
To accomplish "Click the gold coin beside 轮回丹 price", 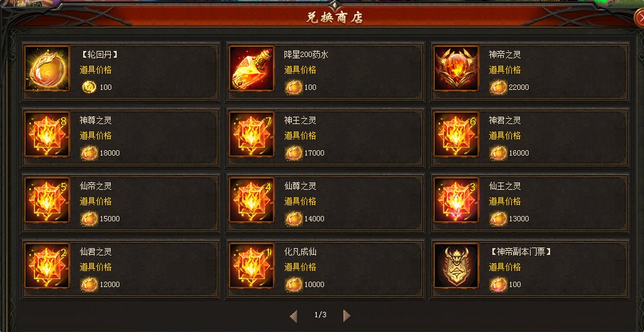I will point(89,87).
